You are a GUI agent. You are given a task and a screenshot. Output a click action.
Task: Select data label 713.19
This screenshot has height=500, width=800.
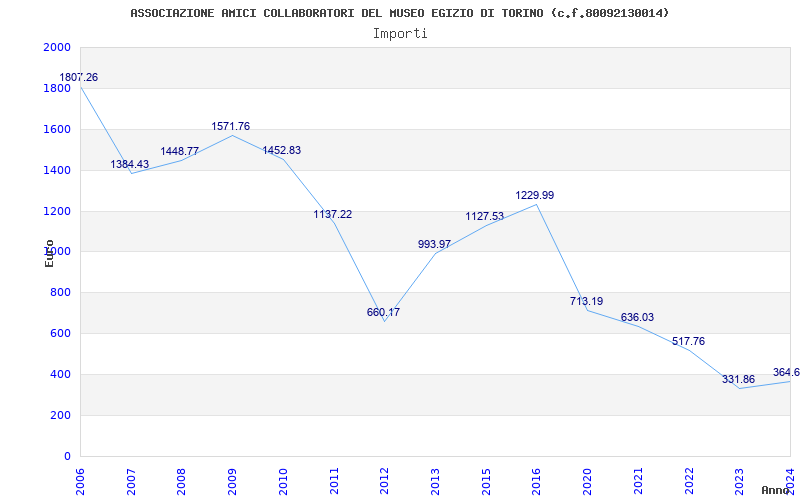point(586,301)
